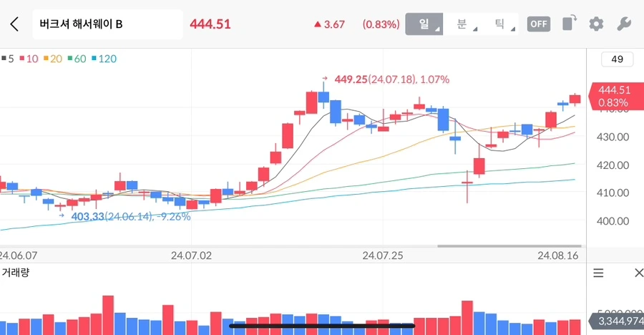
Task: Click the 60-day moving average legend
Action: [x=77, y=59]
